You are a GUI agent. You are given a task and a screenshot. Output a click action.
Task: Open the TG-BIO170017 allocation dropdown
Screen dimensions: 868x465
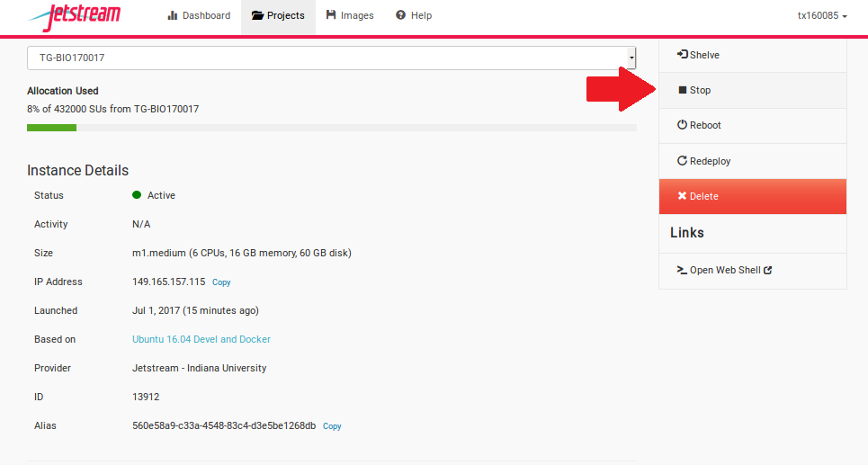tap(332, 58)
